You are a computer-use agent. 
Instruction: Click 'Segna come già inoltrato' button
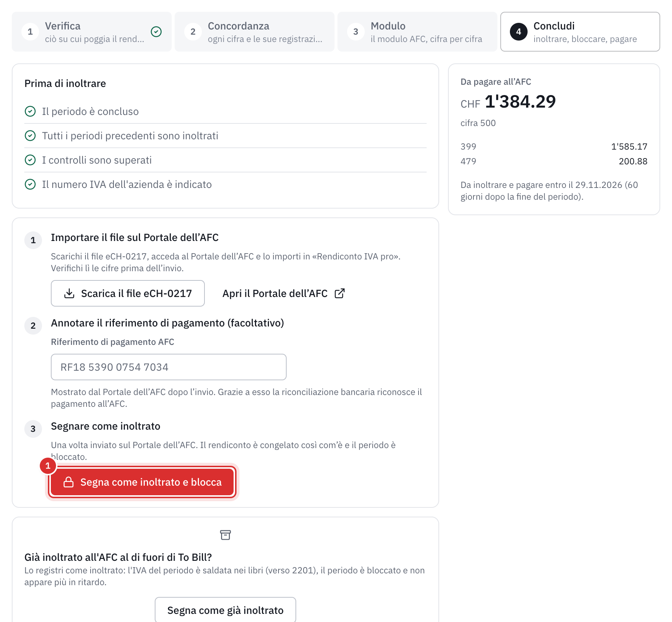pyautogui.click(x=225, y=610)
